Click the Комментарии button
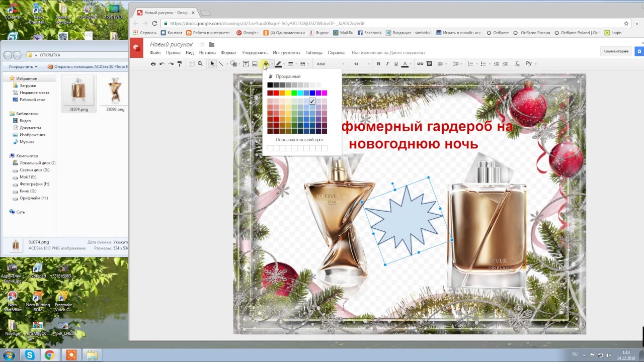 [x=616, y=51]
